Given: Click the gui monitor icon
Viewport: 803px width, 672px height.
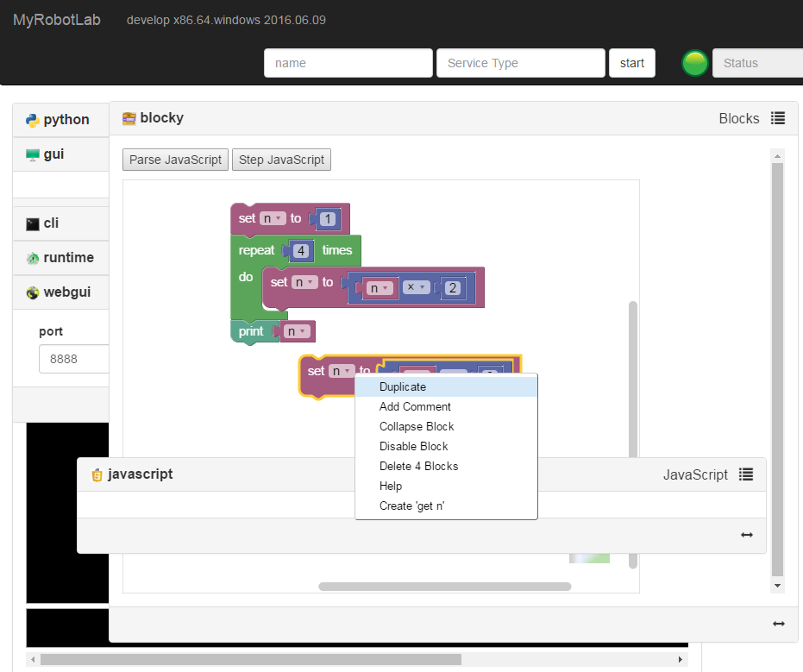Looking at the screenshot, I should (x=32, y=154).
